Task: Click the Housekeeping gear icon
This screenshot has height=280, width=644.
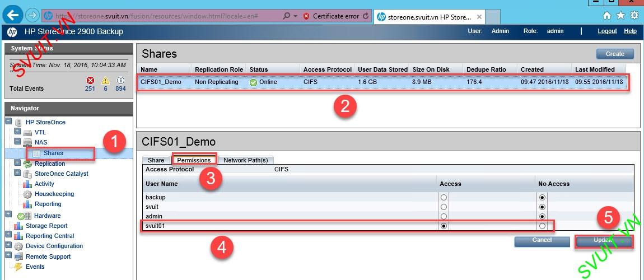Action: coord(27,194)
